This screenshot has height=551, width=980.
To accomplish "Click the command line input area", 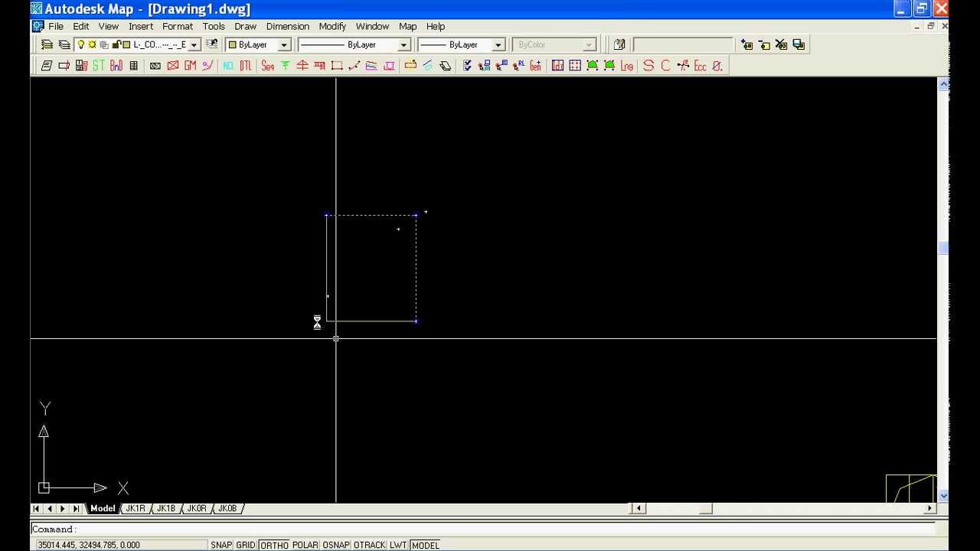I will click(483, 529).
